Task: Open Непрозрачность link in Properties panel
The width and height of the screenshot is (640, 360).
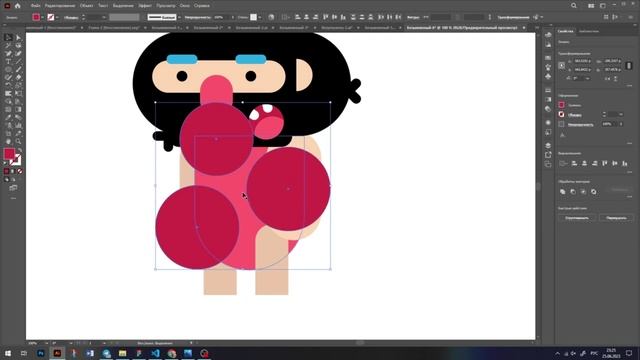Action: click(580, 124)
